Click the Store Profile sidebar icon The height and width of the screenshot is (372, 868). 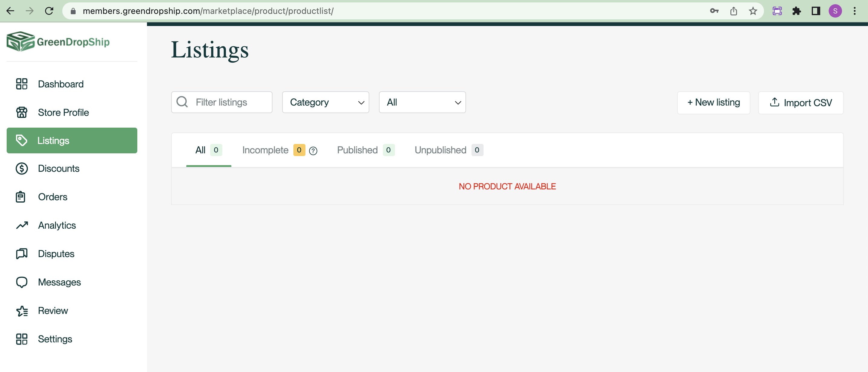(21, 112)
